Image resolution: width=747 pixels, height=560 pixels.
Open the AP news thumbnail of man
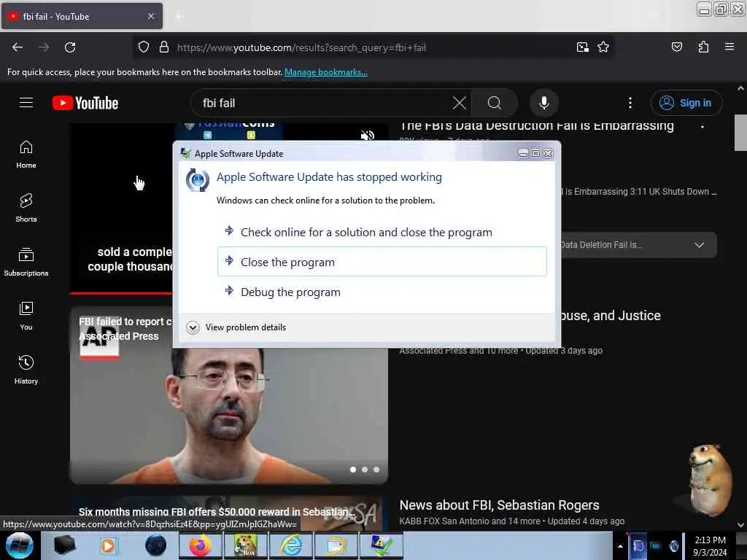point(228,415)
